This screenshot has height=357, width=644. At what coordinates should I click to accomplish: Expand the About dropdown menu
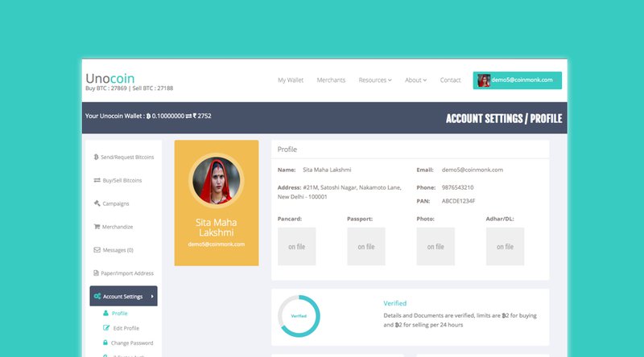[x=415, y=80]
